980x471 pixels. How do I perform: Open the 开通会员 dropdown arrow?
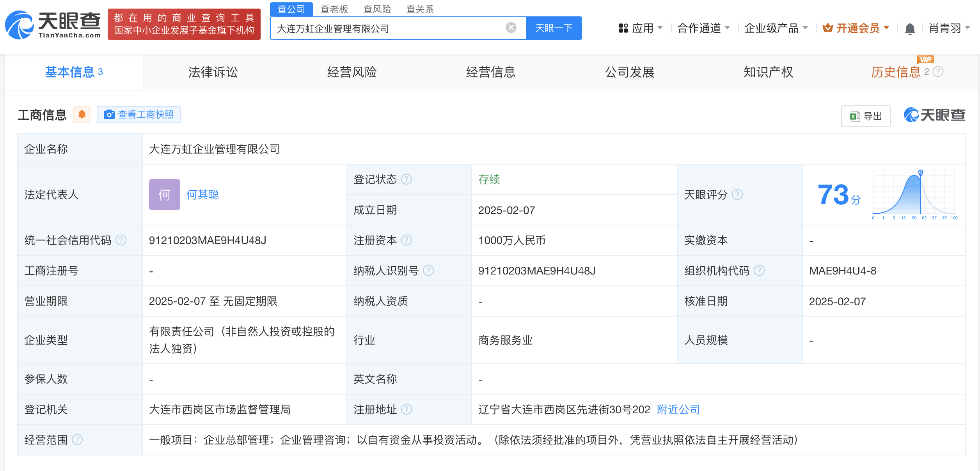(886, 28)
